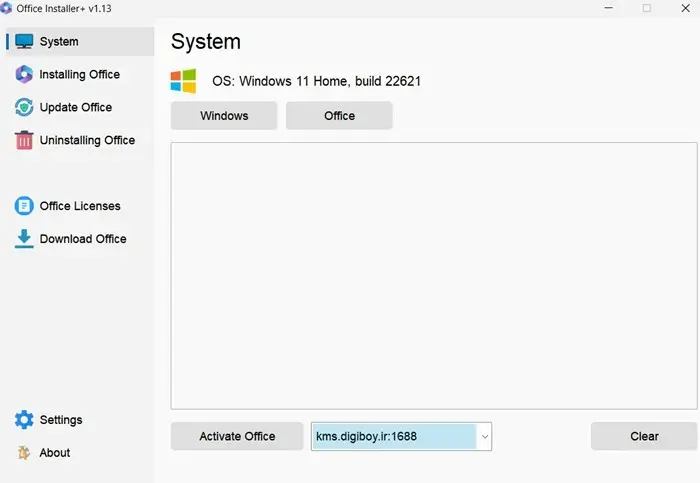
Task: Click the Update Office shield icon
Action: click(24, 107)
